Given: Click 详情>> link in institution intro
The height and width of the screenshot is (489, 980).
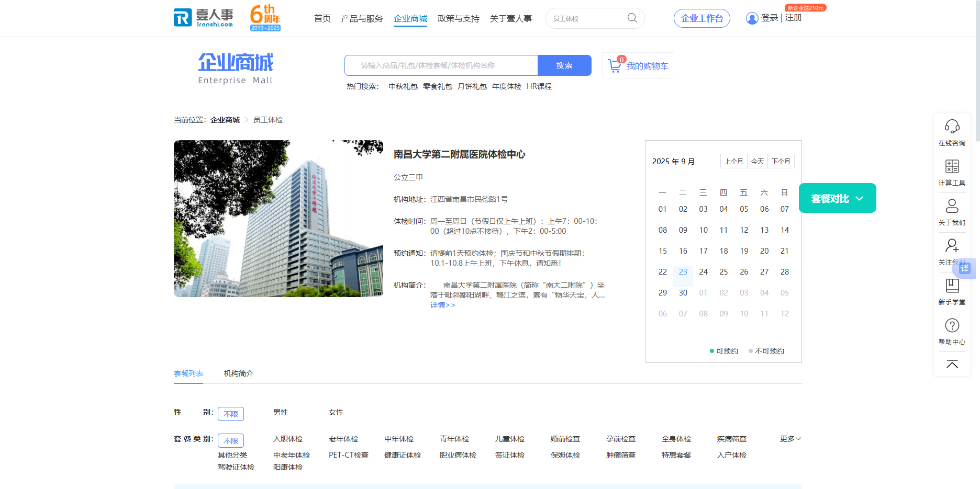Looking at the screenshot, I should [x=442, y=305].
